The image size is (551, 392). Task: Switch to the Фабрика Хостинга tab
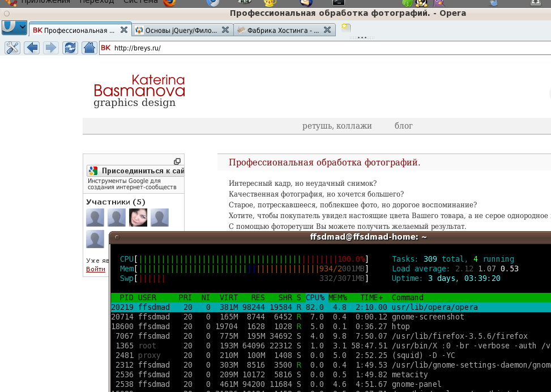pyautogui.click(x=277, y=30)
